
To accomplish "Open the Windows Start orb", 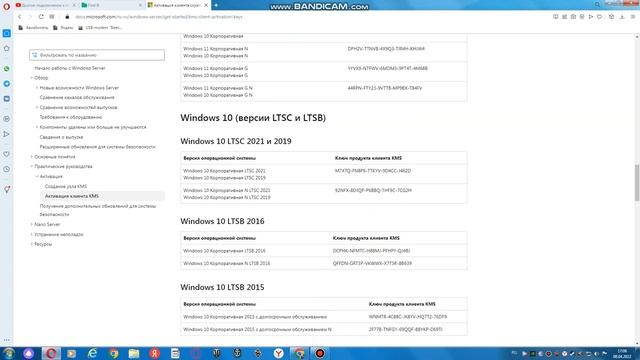I will coord(9,353).
